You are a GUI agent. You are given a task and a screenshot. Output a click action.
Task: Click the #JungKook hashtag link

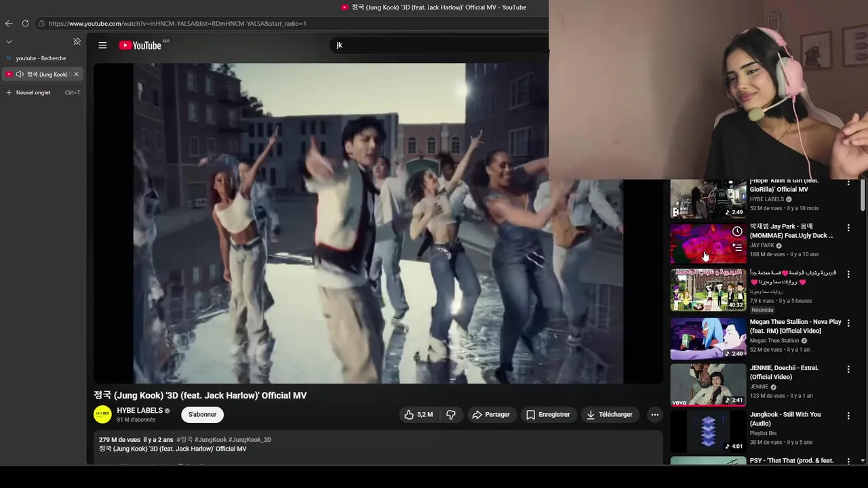click(x=210, y=440)
